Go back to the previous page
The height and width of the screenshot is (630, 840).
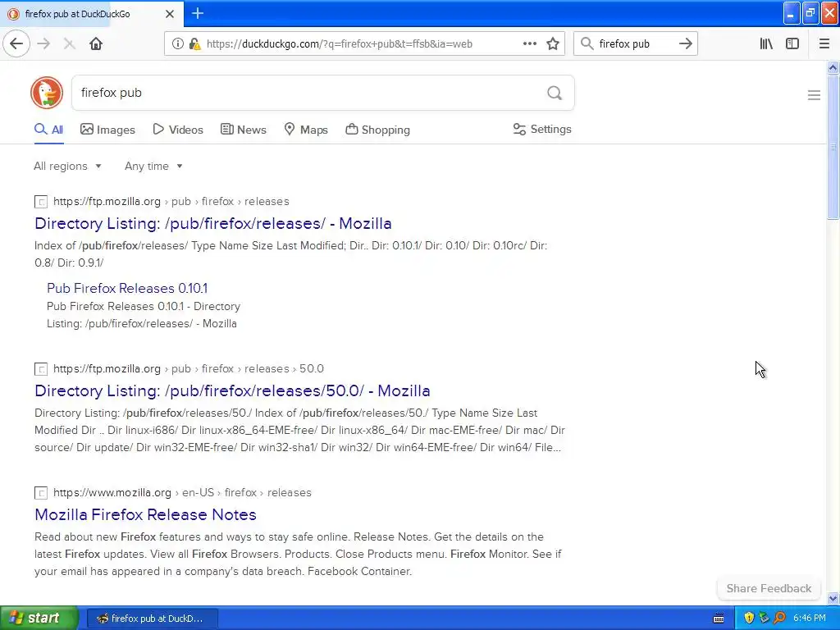click(16, 44)
